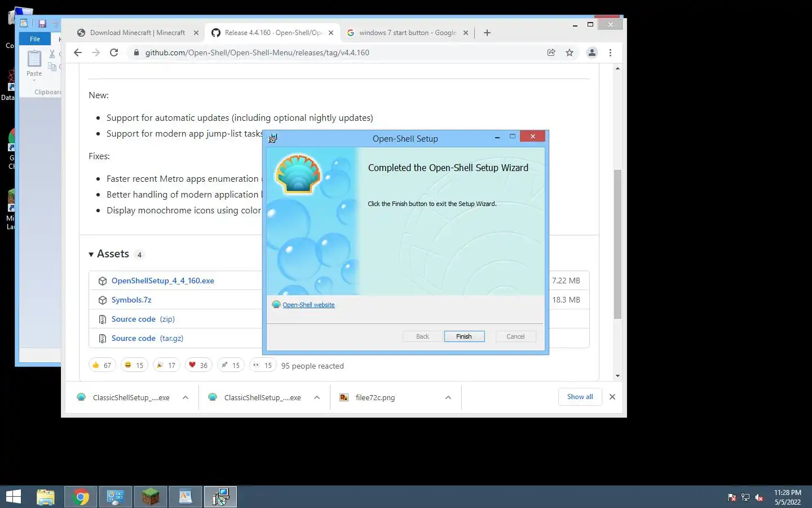The image size is (812, 508).
Task: Download Symbols.7z asset
Action: pos(131,300)
